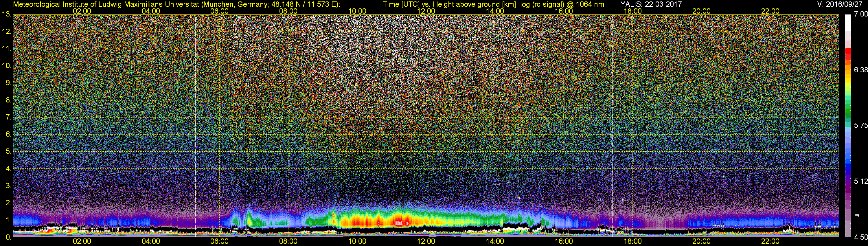Click the 13 km height axis label

pyautogui.click(x=6, y=14)
